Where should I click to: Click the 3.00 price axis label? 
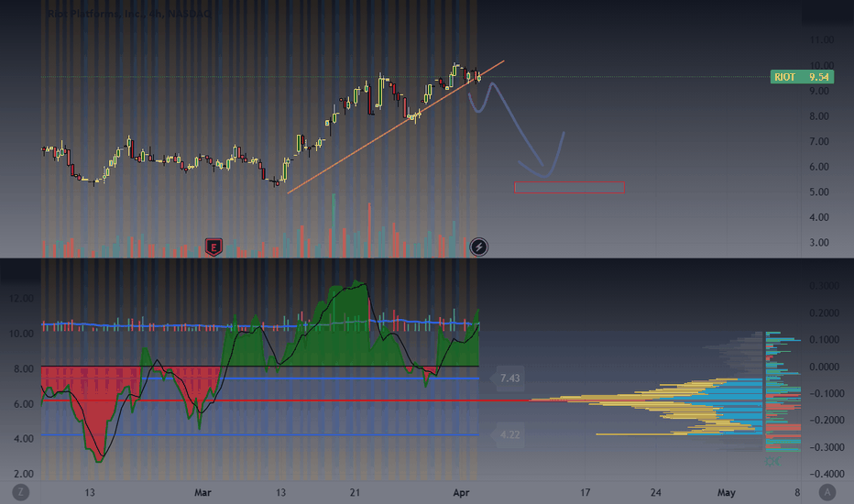[x=819, y=243]
